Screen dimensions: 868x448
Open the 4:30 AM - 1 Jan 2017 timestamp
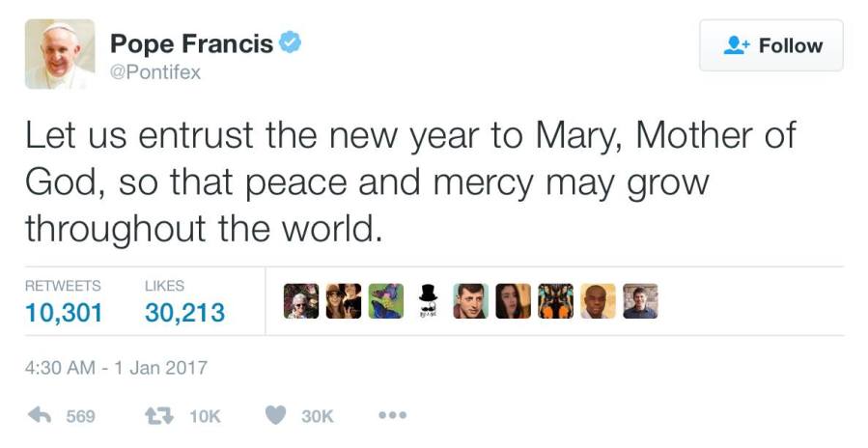(x=116, y=368)
